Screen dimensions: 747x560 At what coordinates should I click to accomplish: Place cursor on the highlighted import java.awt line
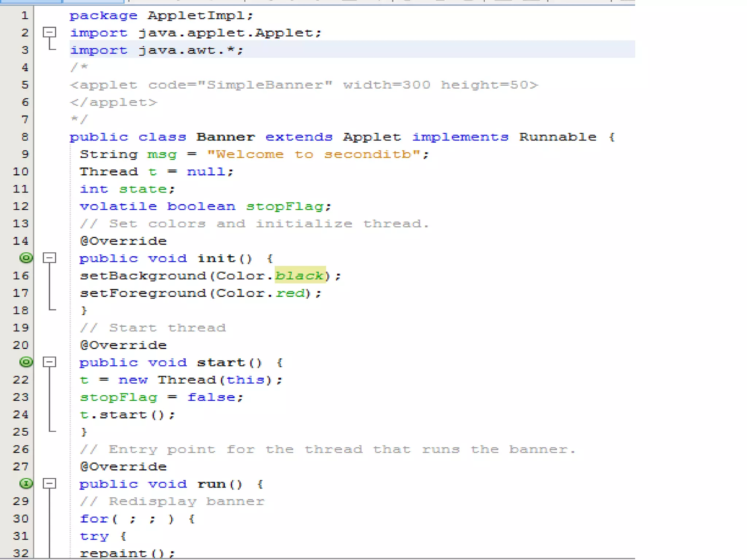point(157,50)
